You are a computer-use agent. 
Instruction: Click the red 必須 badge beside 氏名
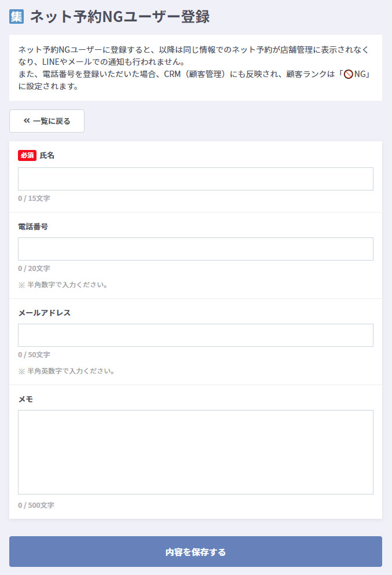click(27, 155)
